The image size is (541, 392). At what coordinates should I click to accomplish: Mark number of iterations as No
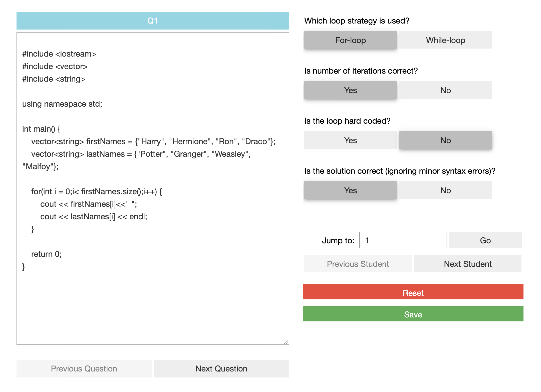point(445,90)
